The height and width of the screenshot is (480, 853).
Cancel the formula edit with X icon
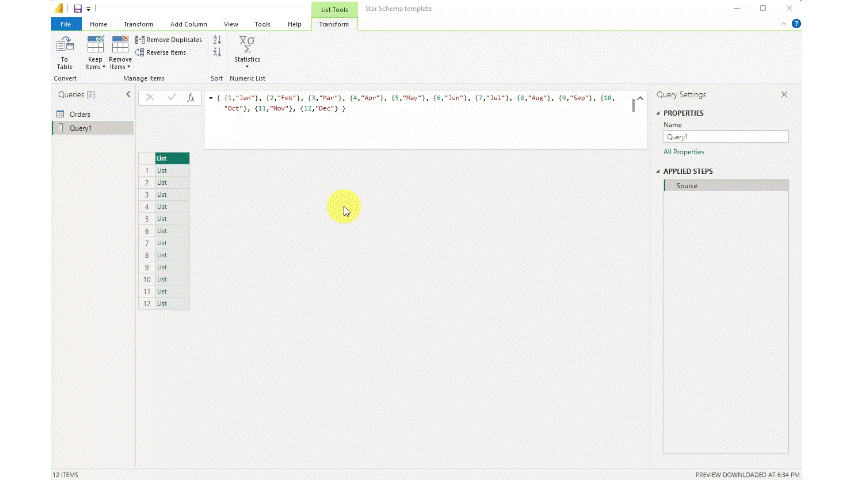tap(150, 98)
